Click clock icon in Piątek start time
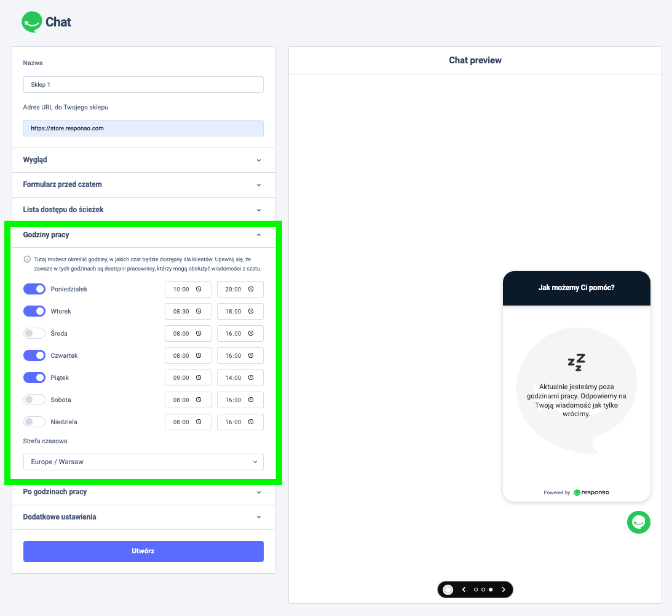 (x=199, y=378)
